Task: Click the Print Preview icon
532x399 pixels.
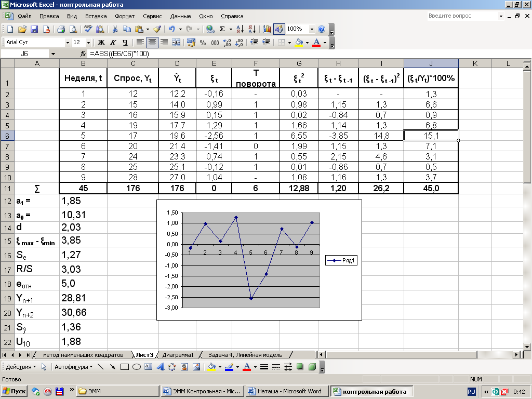Action: 72,30
